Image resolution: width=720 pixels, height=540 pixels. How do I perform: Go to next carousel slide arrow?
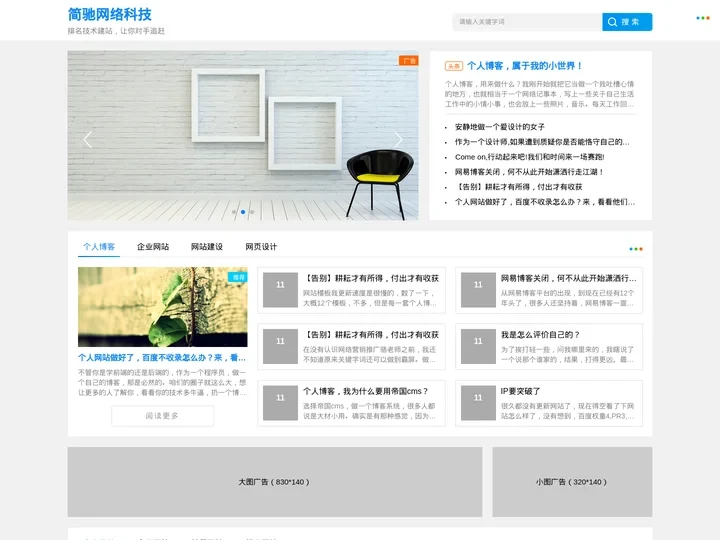click(398, 140)
